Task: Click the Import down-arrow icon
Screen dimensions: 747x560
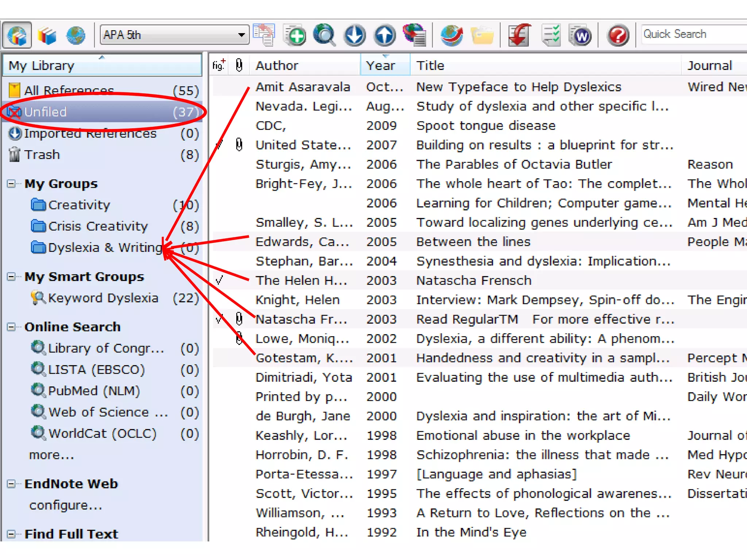Action: (355, 35)
